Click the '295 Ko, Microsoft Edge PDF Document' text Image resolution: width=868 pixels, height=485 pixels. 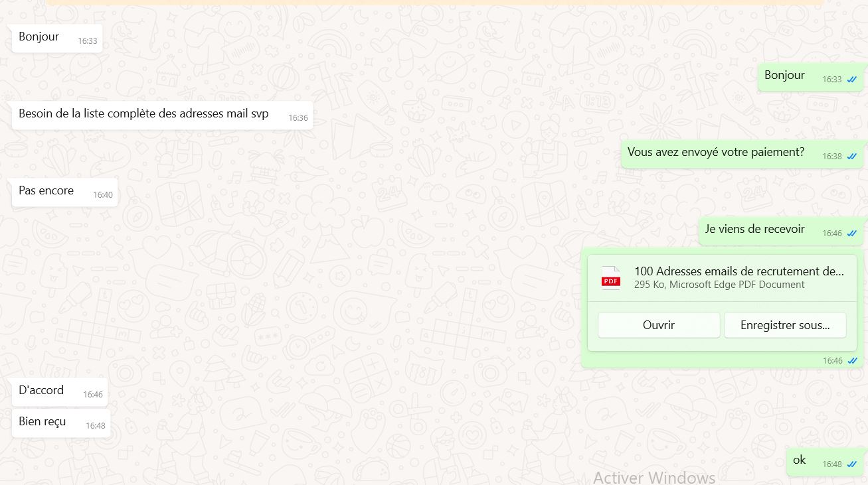pyautogui.click(x=719, y=285)
